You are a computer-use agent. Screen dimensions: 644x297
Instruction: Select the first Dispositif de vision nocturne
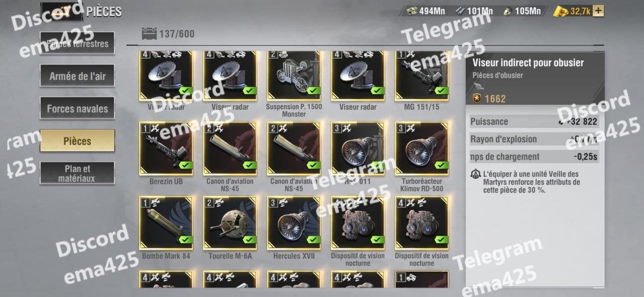pyautogui.click(x=358, y=222)
